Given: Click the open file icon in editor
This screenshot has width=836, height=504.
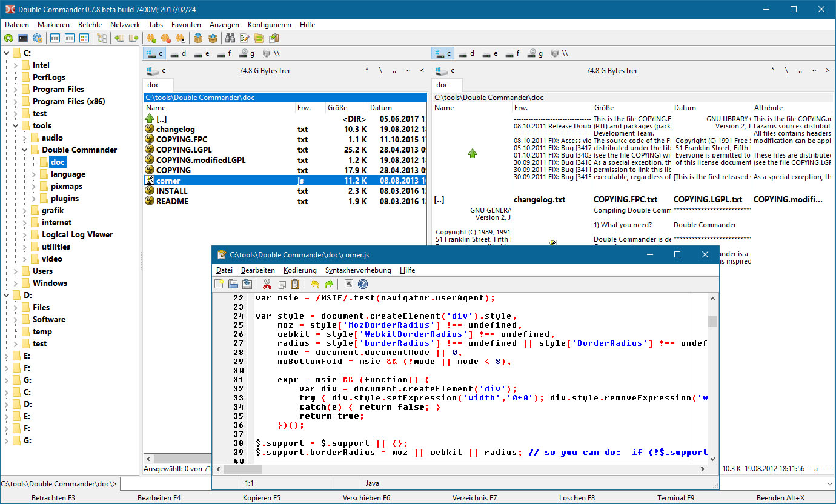Looking at the screenshot, I should [233, 284].
